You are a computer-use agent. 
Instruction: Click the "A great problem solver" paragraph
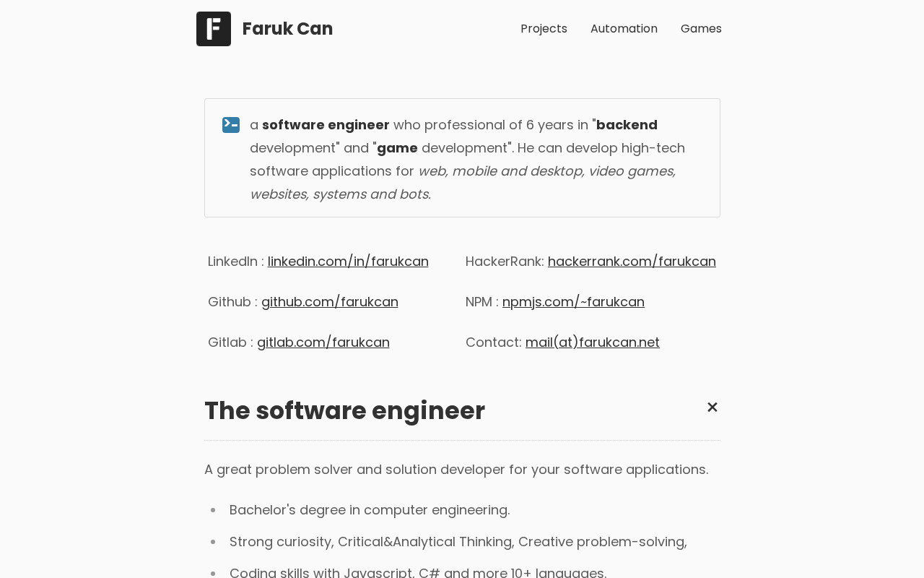click(456, 470)
